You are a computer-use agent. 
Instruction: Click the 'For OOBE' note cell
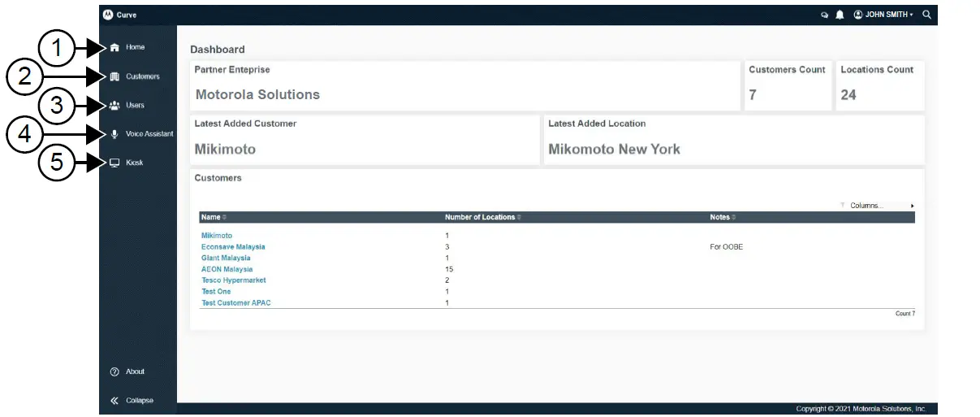tap(727, 247)
